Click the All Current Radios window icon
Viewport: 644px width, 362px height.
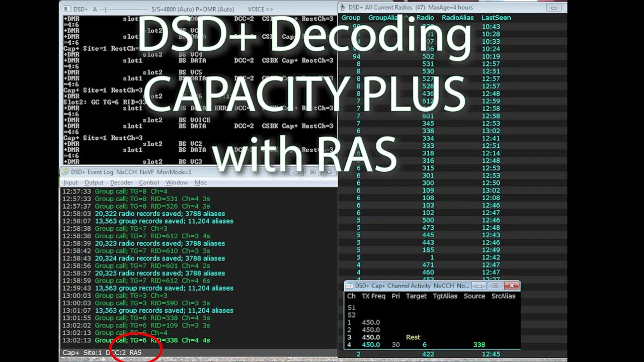tap(343, 8)
